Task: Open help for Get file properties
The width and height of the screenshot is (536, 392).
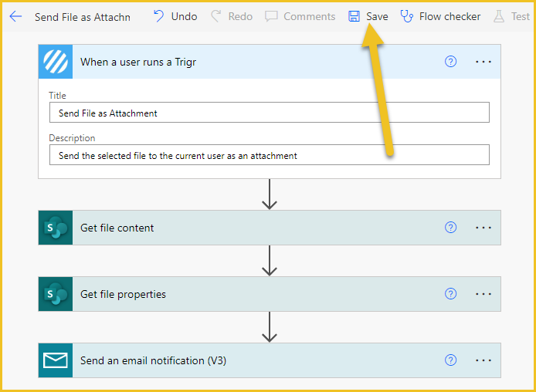Action: tap(450, 294)
